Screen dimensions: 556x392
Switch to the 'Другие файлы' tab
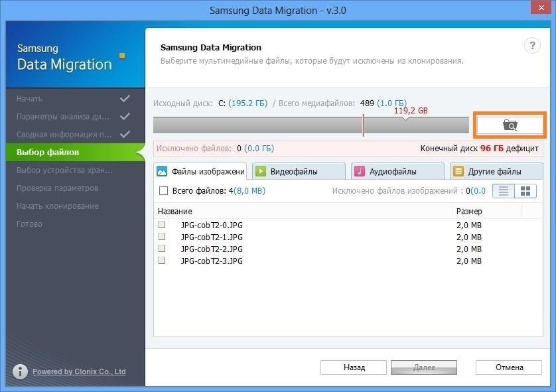(496, 172)
